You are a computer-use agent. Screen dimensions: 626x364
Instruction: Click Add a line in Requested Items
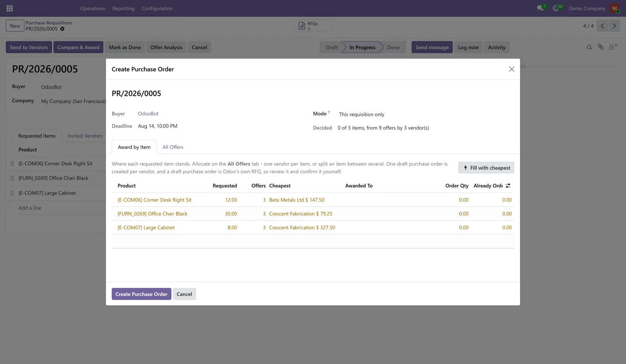point(30,208)
